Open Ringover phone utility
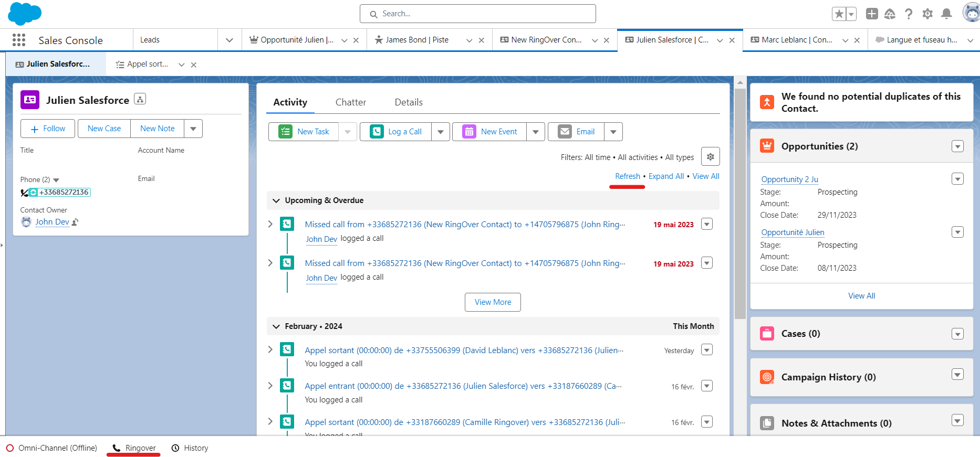The width and height of the screenshot is (980, 457). coord(134,448)
